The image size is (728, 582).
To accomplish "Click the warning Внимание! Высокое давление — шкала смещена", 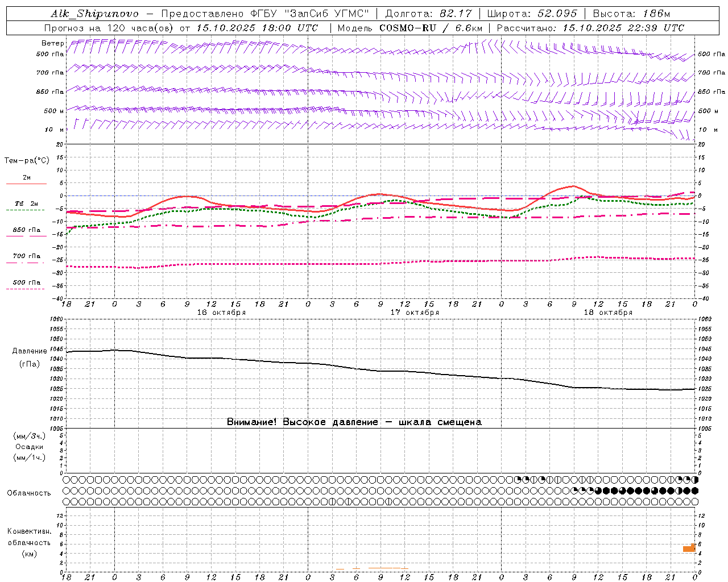I will [x=354, y=422].
